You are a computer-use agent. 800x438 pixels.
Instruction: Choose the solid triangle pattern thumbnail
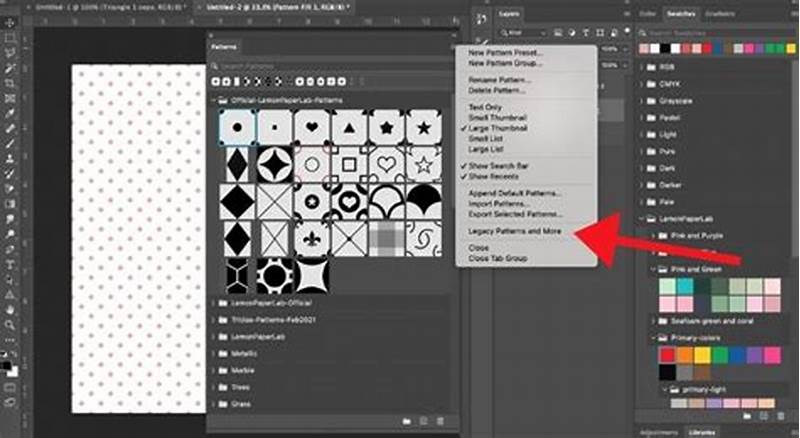[x=349, y=128]
